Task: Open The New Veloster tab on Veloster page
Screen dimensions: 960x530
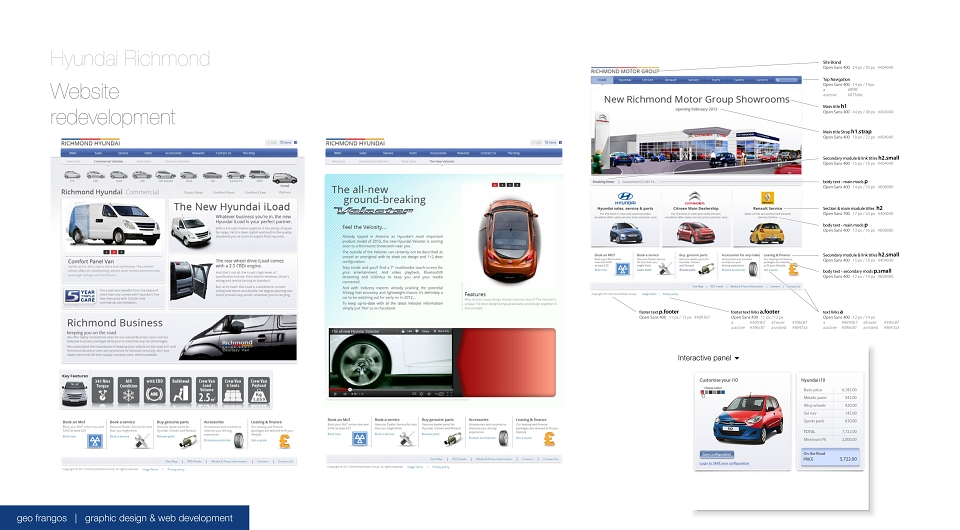Action: coord(441,162)
